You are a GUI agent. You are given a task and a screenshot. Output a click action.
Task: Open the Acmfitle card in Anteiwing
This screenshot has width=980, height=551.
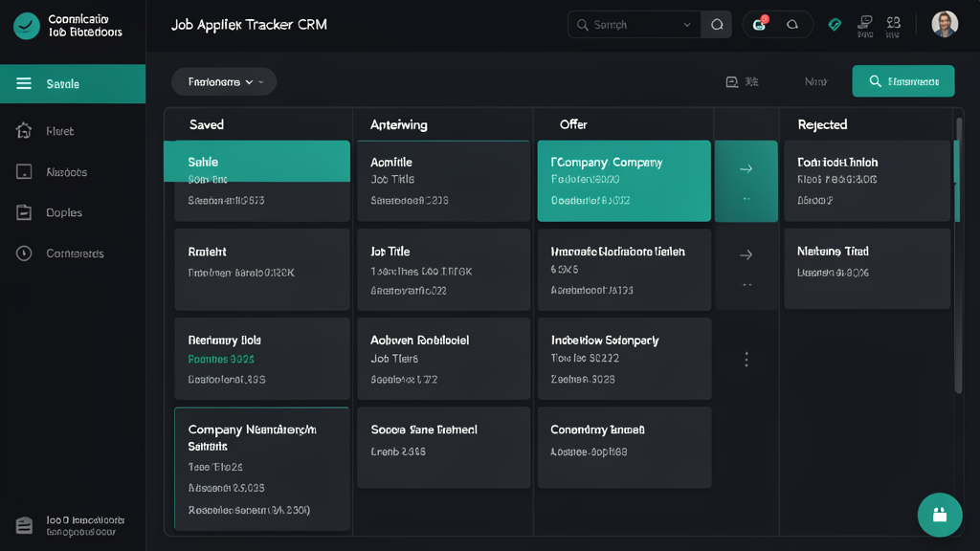click(x=443, y=181)
